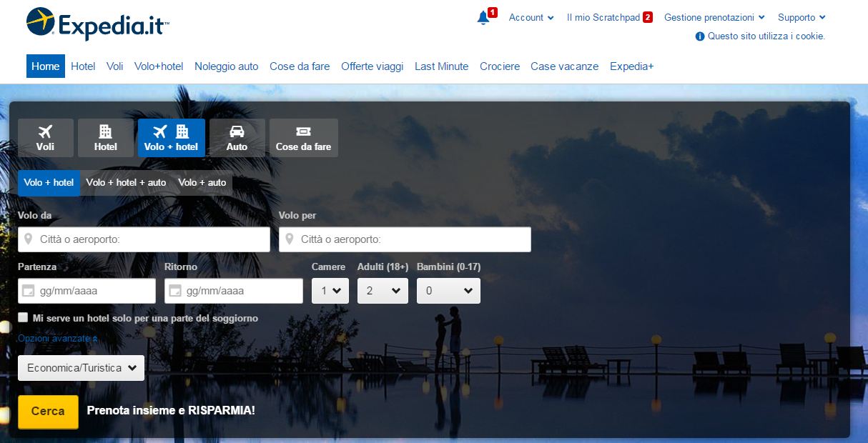Click the Expedia.it logo
This screenshot has width=868, height=443.
pyautogui.click(x=98, y=24)
